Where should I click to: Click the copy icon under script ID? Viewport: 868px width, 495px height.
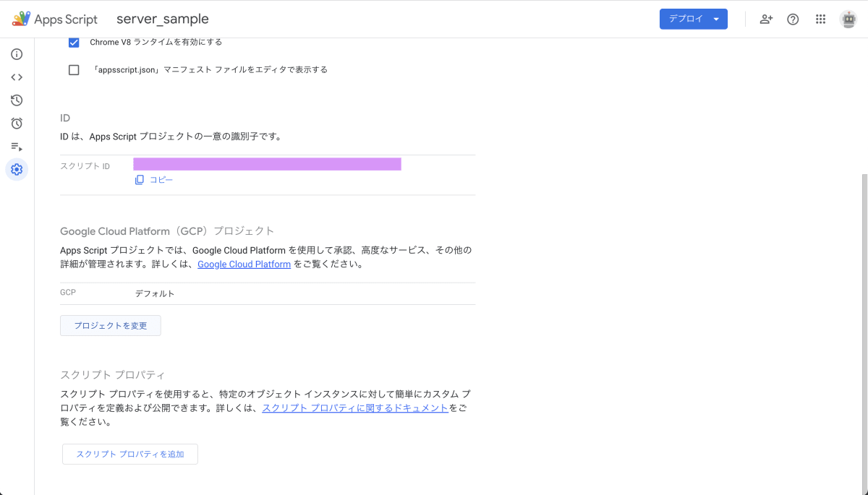tap(140, 180)
